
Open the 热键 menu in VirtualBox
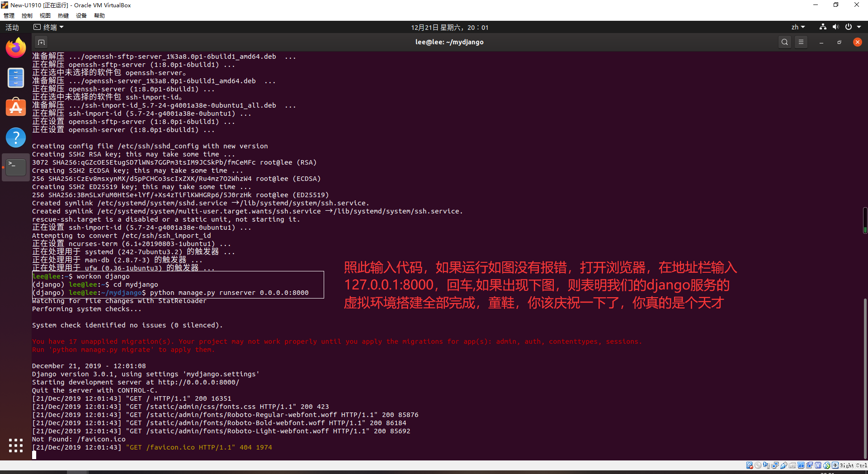click(63, 16)
